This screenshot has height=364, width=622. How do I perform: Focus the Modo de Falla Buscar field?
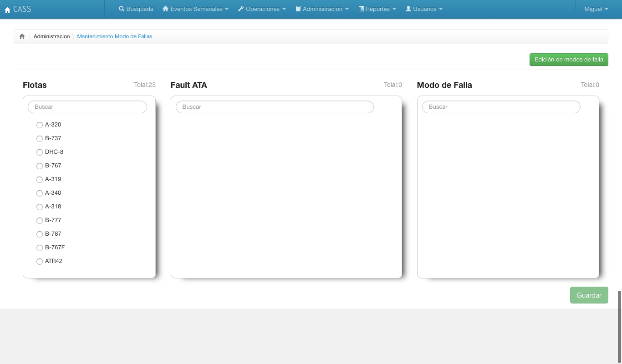click(501, 107)
